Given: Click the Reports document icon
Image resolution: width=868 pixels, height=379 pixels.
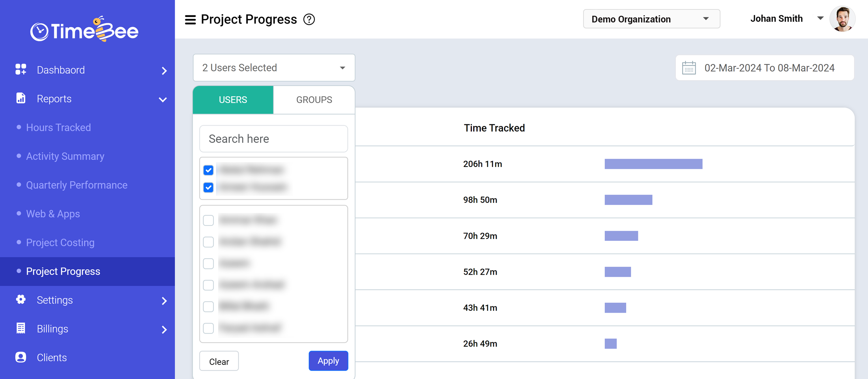Looking at the screenshot, I should pos(21,98).
